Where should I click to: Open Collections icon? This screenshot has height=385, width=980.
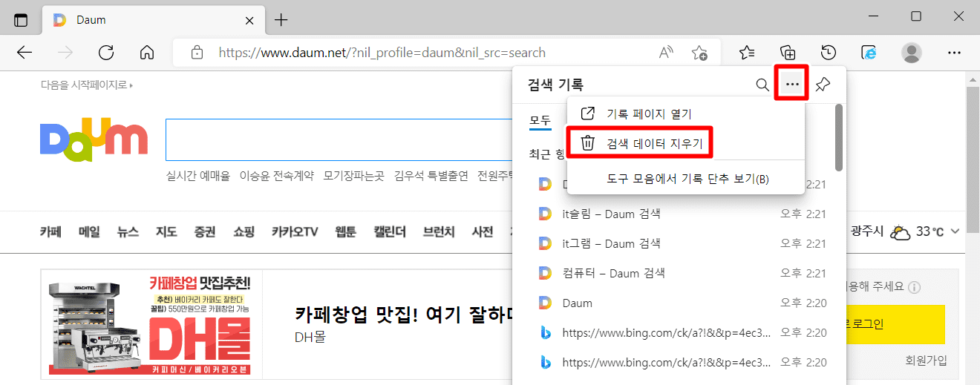(788, 53)
